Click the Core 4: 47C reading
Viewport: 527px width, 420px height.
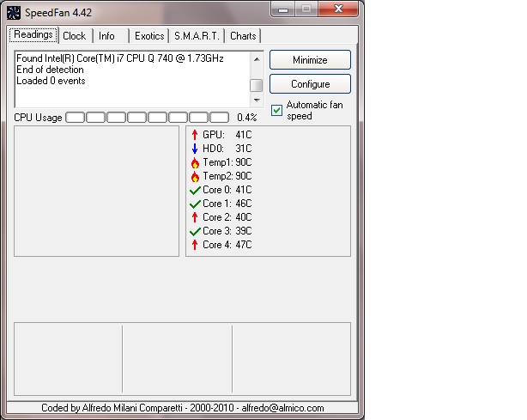point(227,245)
